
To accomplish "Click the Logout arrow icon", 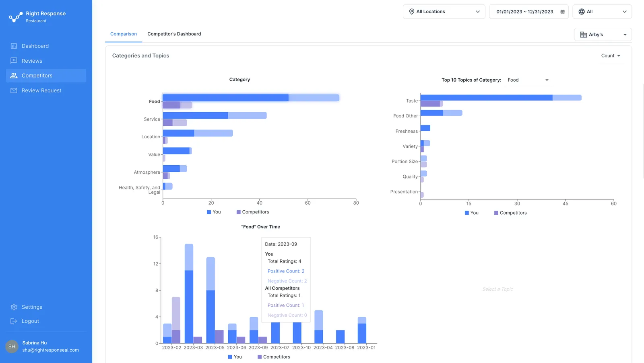I will pyautogui.click(x=14, y=321).
